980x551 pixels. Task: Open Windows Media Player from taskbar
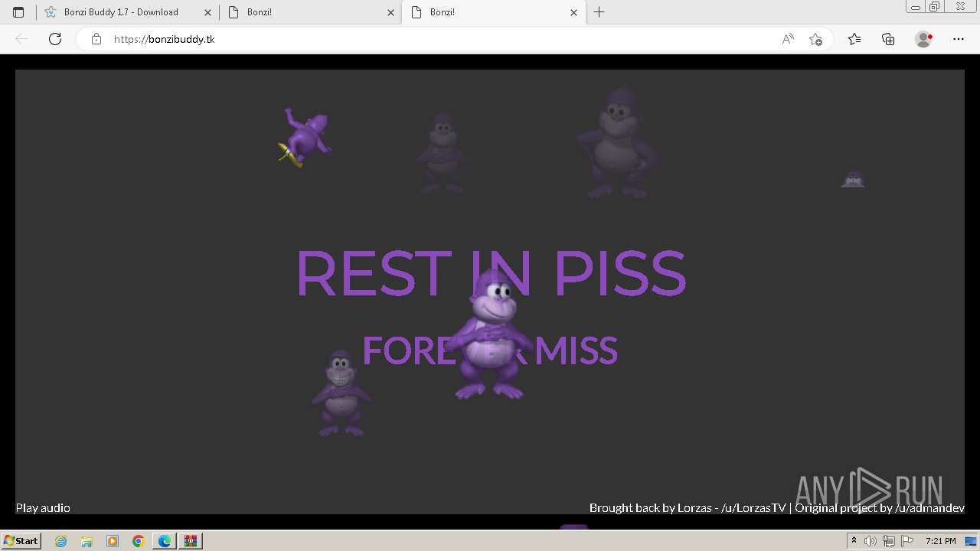point(113,541)
